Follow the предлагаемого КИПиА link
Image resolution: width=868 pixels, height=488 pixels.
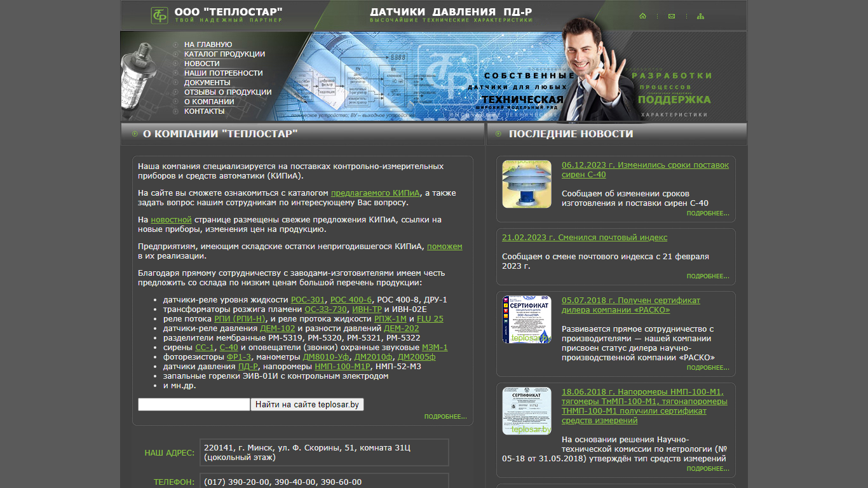[x=375, y=193]
